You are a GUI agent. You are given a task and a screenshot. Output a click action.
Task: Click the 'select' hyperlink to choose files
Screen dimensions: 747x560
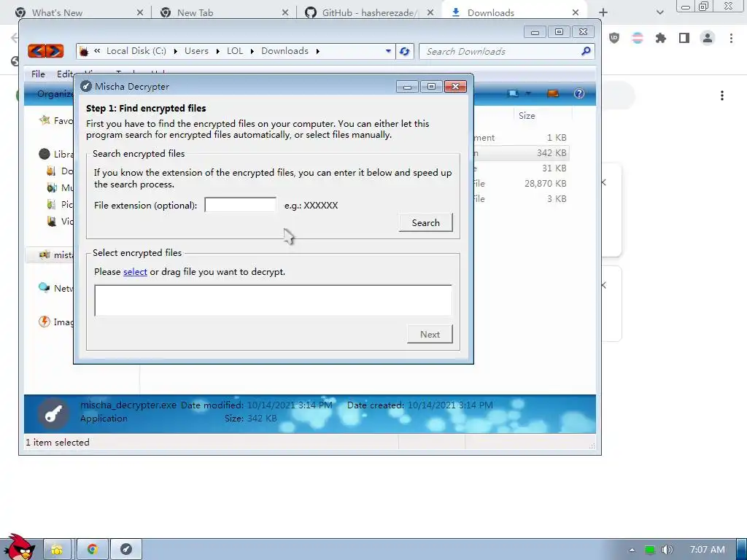click(135, 272)
